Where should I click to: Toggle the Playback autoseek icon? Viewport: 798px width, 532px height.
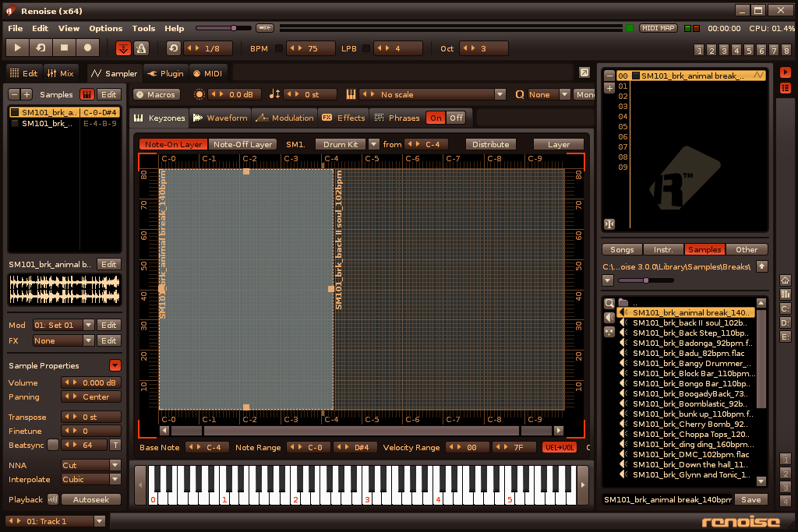click(53, 499)
